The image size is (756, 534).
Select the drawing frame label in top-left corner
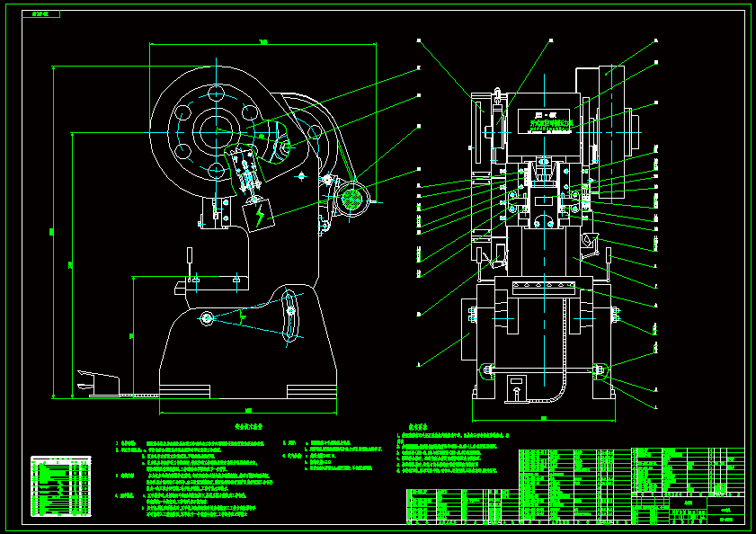click(38, 15)
